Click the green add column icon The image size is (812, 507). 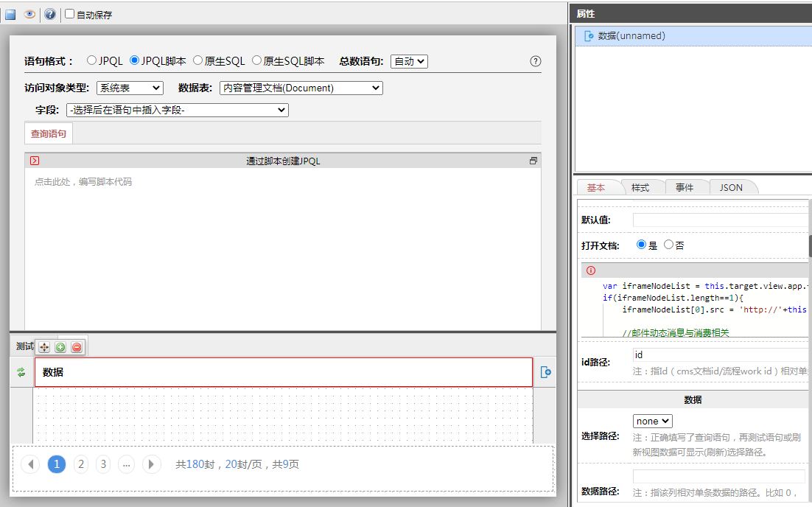click(x=60, y=347)
